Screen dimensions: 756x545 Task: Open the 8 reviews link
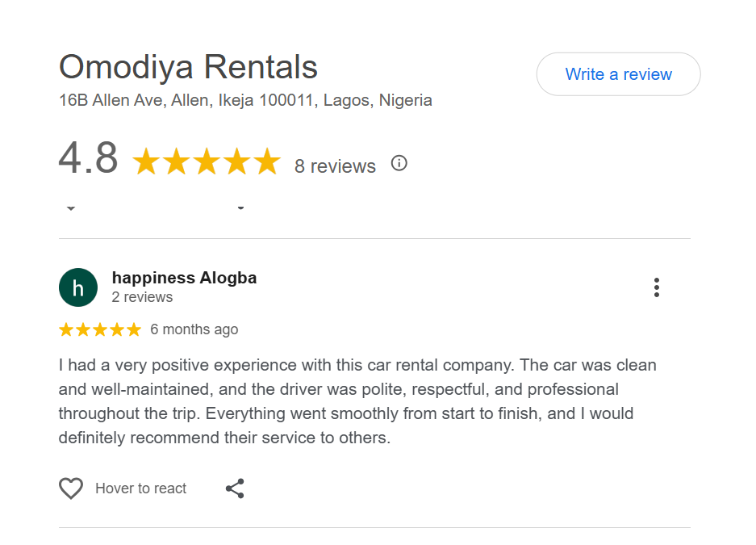334,166
